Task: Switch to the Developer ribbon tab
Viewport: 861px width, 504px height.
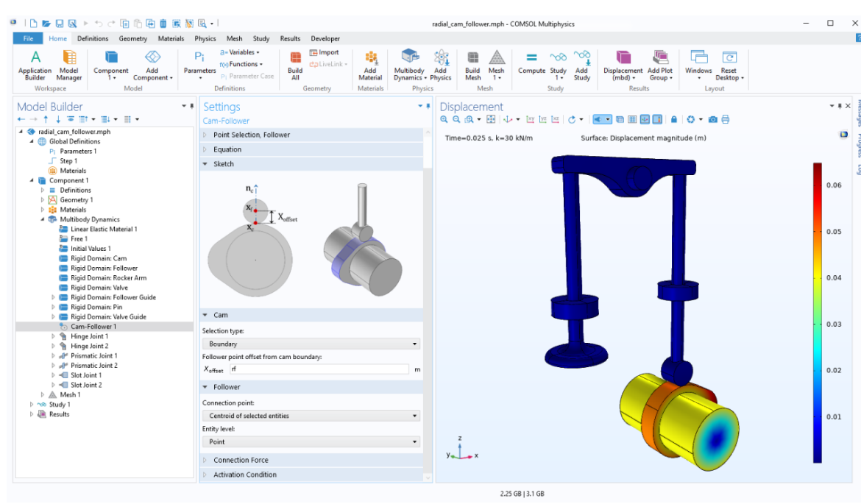Action: pyautogui.click(x=325, y=38)
